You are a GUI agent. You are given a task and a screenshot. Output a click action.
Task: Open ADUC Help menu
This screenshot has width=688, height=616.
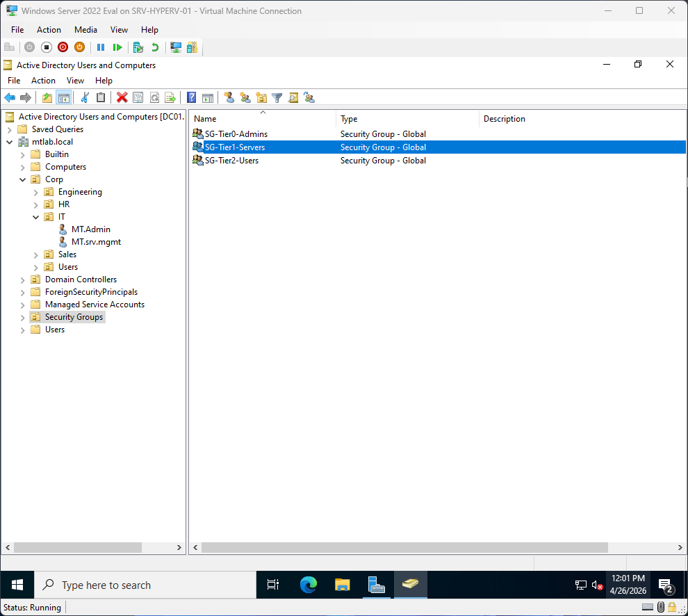click(104, 81)
